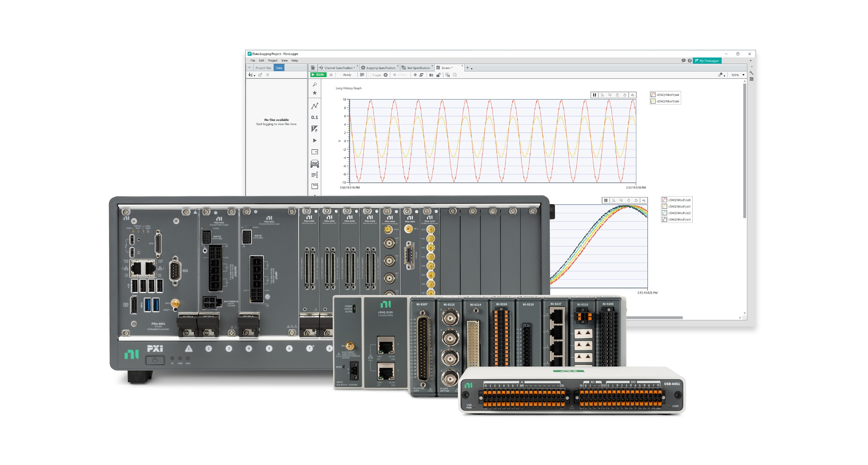Toggle the unlock screen editing icon
Viewport: 868px width, 465px height.
coord(438,75)
